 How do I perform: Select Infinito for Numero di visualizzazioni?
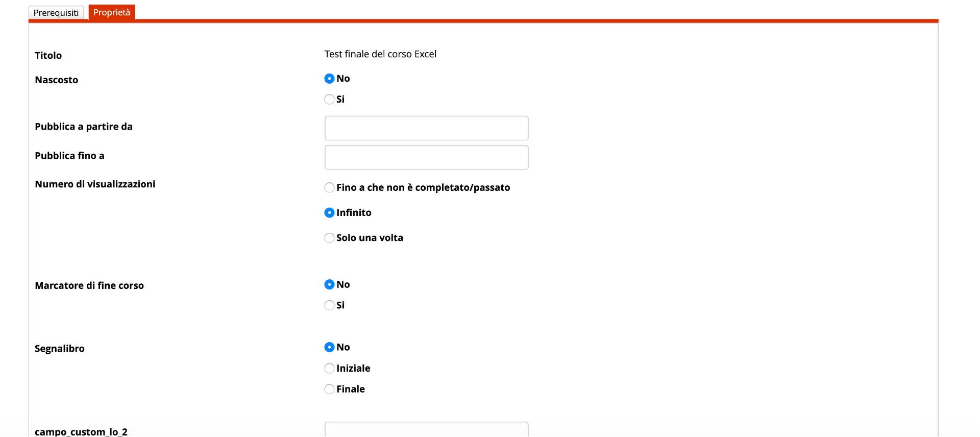tap(329, 213)
